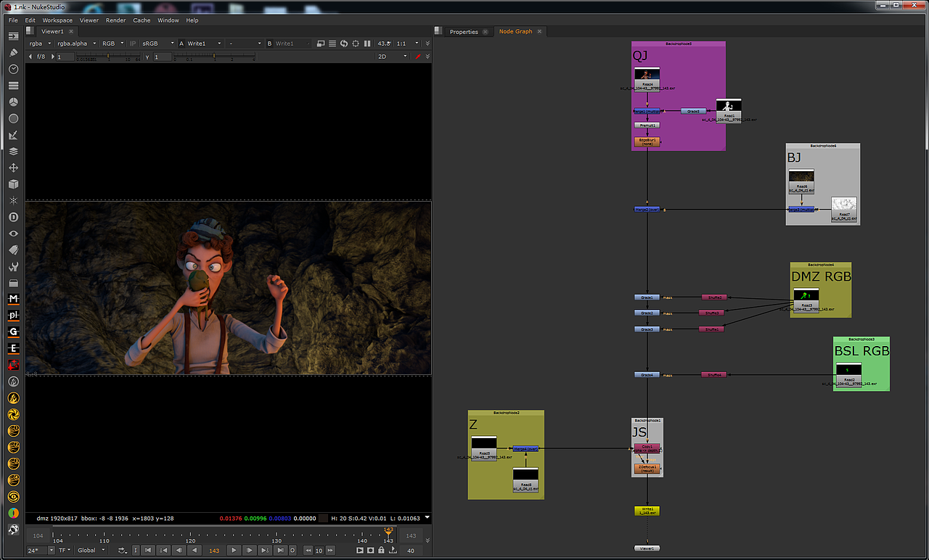Toggle the viewer snapshot square-dot icon
This screenshot has height=560, width=929.
pos(371,551)
